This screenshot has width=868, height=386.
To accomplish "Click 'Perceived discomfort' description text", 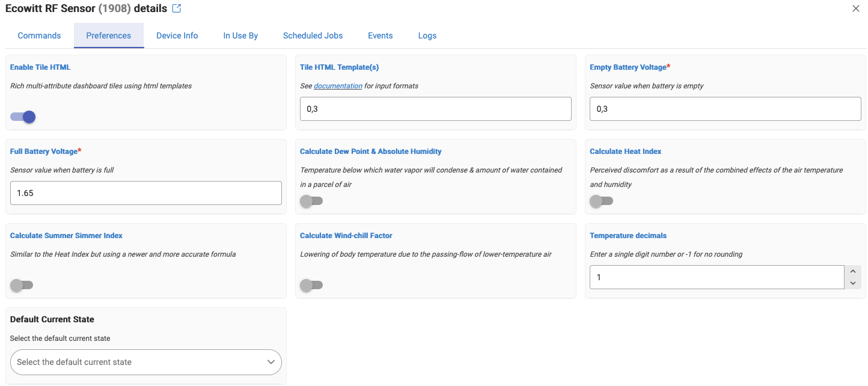I will pos(717,177).
